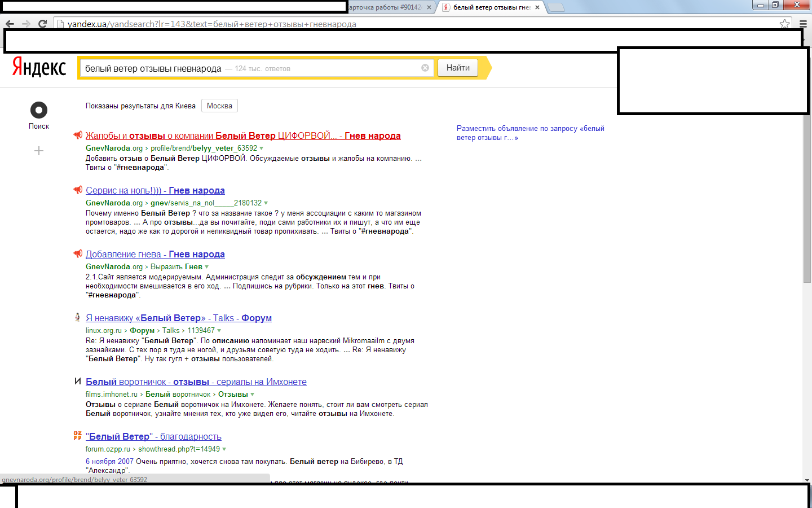Expand options arrow after 'servis_na_nol_____2180132'
Viewport: 812px width, 508px height.
[x=266, y=203]
